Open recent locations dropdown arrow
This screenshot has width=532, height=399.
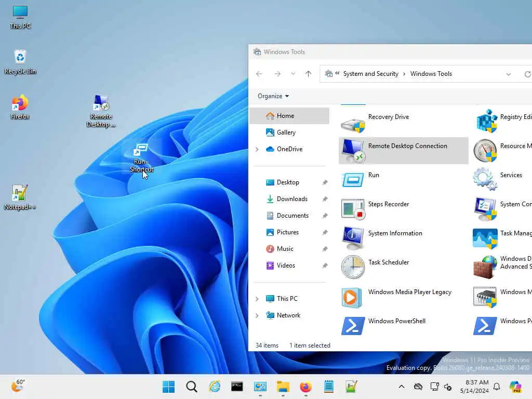tap(293, 74)
